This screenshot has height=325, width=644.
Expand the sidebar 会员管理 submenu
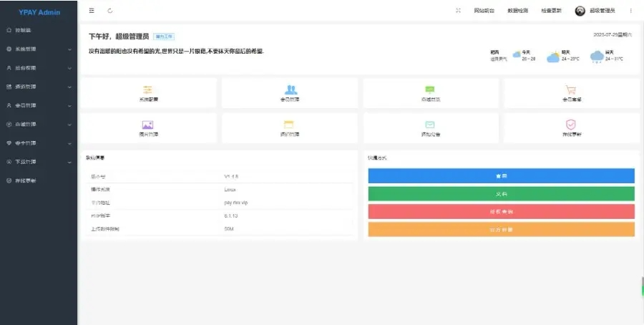[x=39, y=105]
